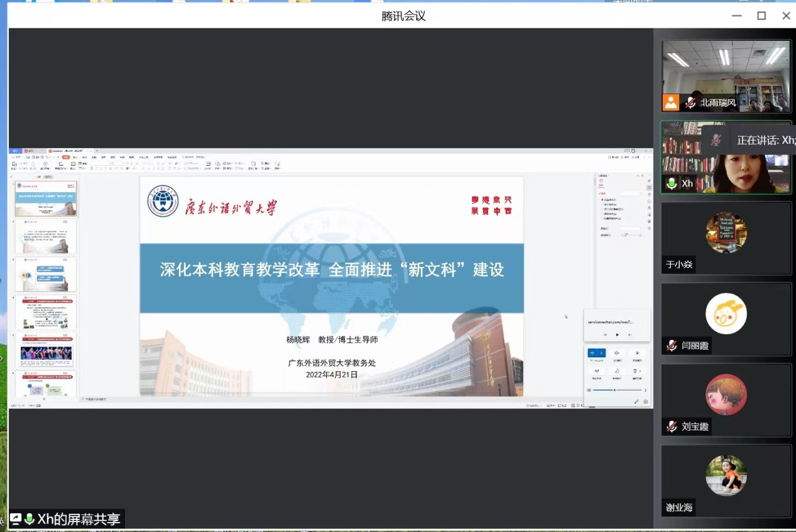
Task: Click the muted mic icon beside 闫丽霞
Action: [672, 345]
